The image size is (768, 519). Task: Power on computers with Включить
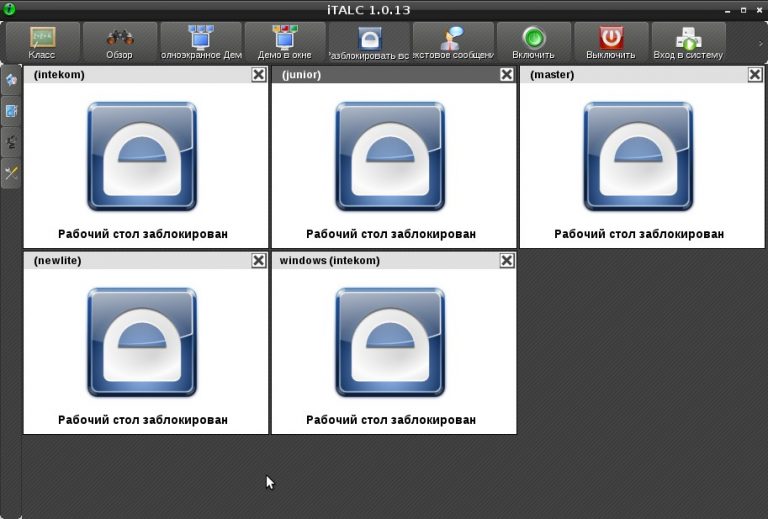coord(534,43)
